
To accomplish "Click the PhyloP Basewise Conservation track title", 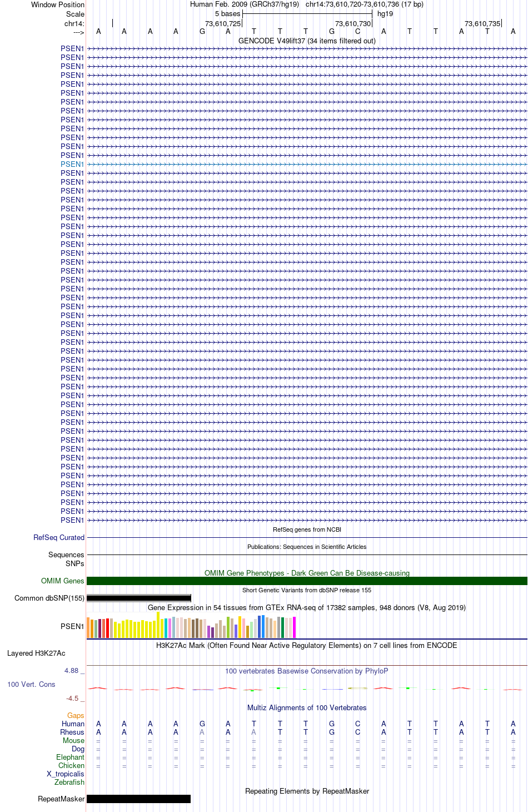I will [307, 671].
